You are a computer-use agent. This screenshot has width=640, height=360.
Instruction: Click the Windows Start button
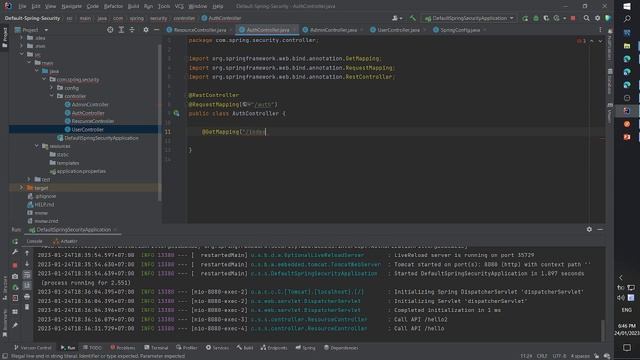click(x=627, y=6)
